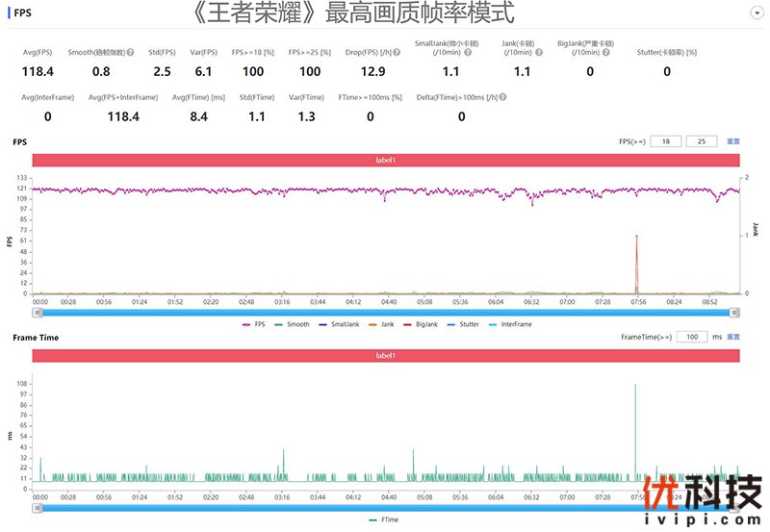770x532 pixels.
Task: Click FrameTime threshold input showing 100
Action: click(x=691, y=337)
